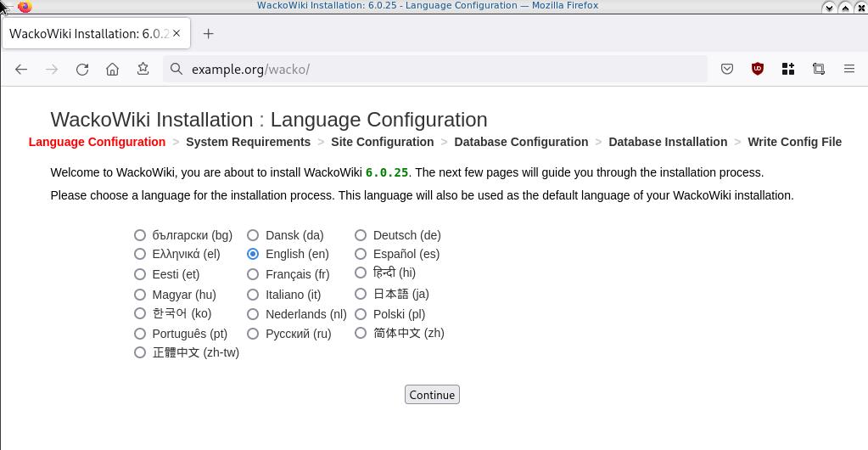Screen dimensions: 868x450
Task: Select the Deutsch (de) language option
Action: (361, 235)
